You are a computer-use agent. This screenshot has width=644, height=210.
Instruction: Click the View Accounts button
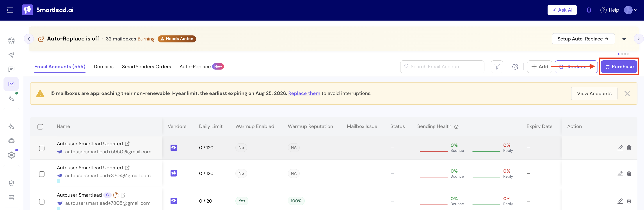(x=594, y=94)
